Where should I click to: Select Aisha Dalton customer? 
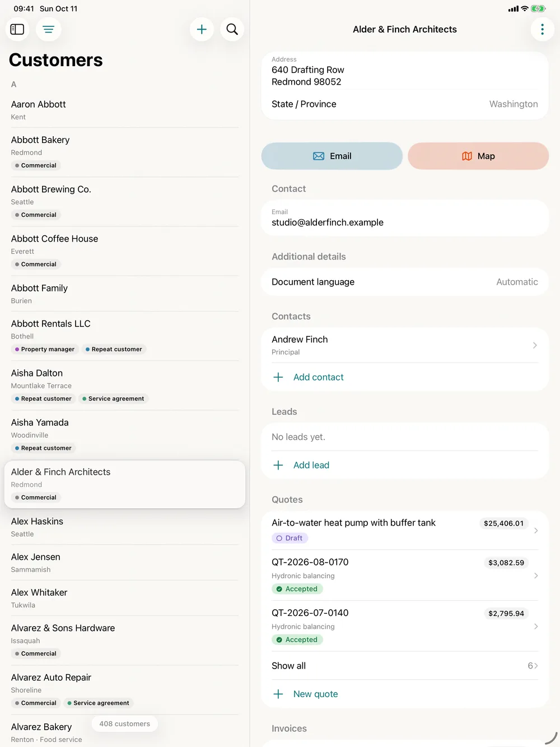click(125, 386)
